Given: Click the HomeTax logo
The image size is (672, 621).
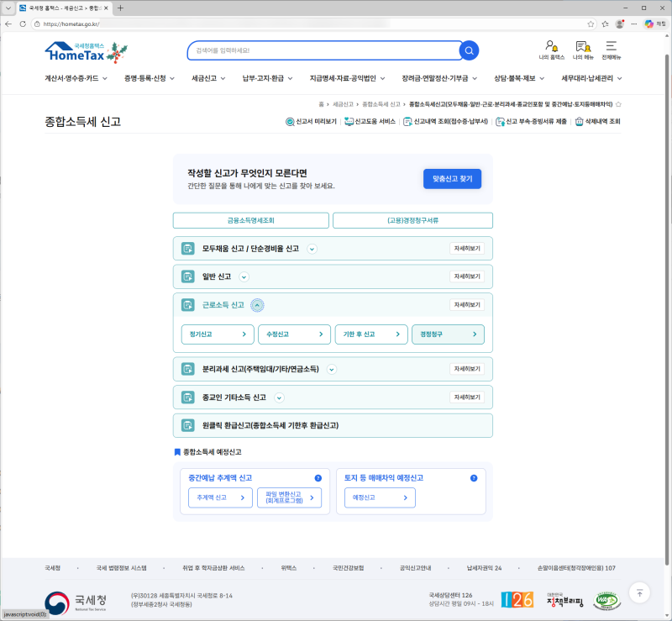Looking at the screenshot, I should [86, 52].
